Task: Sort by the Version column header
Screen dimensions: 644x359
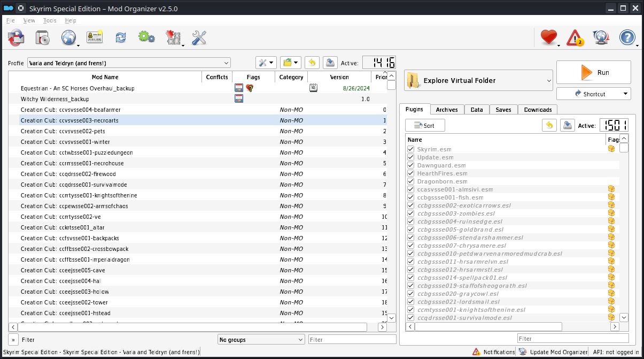Action: pyautogui.click(x=339, y=77)
